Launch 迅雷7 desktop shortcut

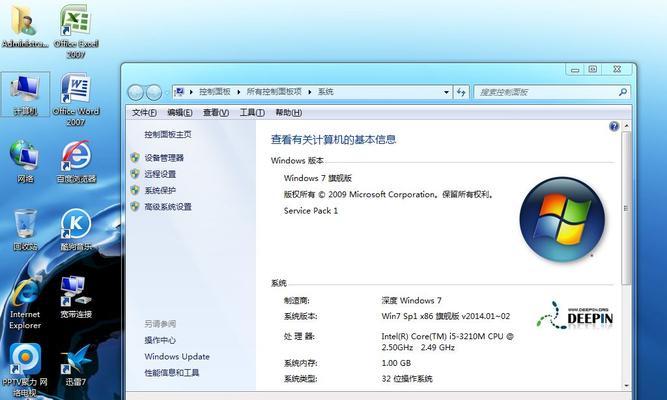coord(76,364)
